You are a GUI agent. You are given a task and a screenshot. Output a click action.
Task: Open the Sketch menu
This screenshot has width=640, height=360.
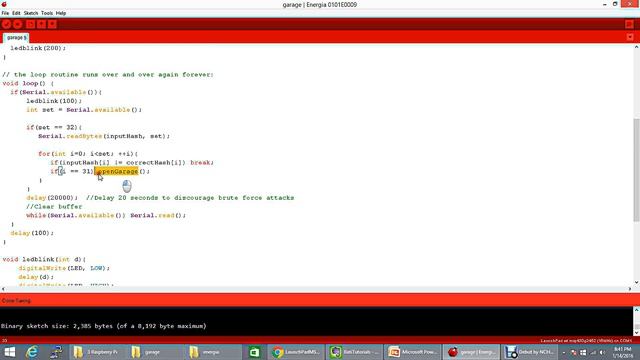coord(31,13)
